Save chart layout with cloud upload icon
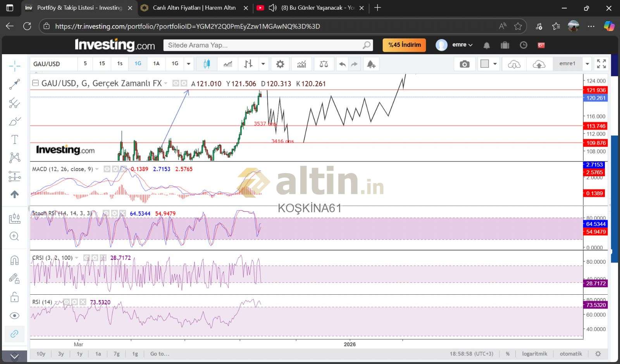Viewport: 620px width, 364px height. point(539,64)
